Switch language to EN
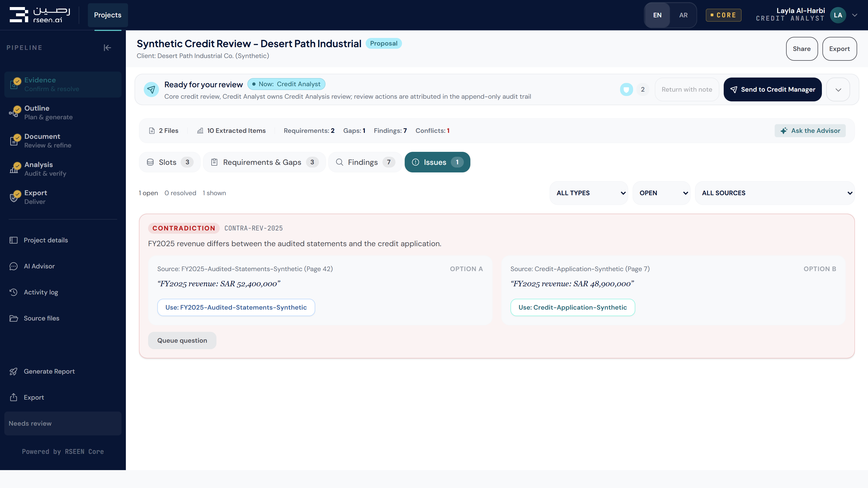Screen dimensions: 868x488 click(x=657, y=15)
